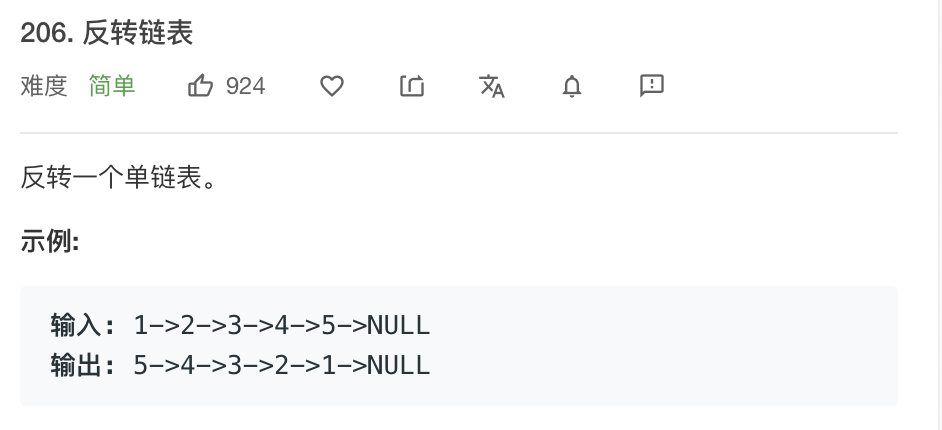Select the green 简单 difficulty tag
Viewport: 942px width, 430px height.
click(x=112, y=86)
